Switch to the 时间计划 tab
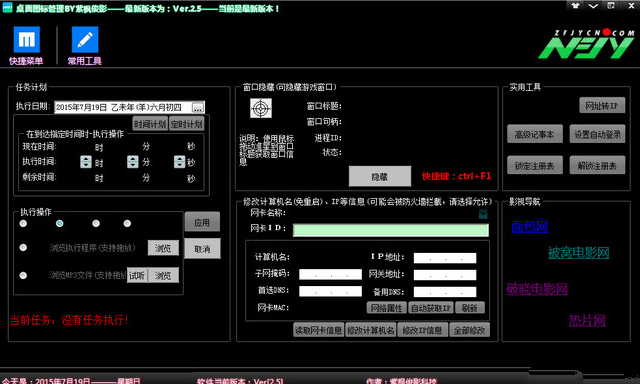 (x=150, y=124)
